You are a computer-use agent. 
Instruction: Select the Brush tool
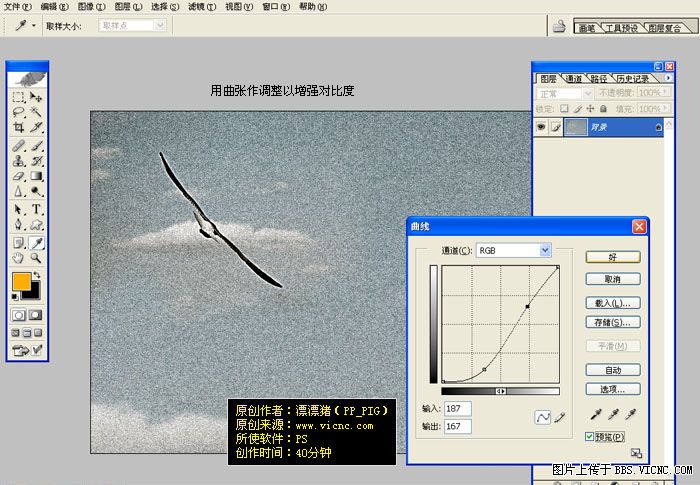[x=36, y=146]
